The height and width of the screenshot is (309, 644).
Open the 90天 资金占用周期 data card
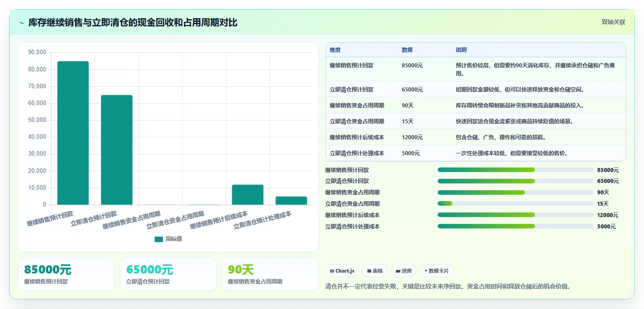[x=270, y=274]
